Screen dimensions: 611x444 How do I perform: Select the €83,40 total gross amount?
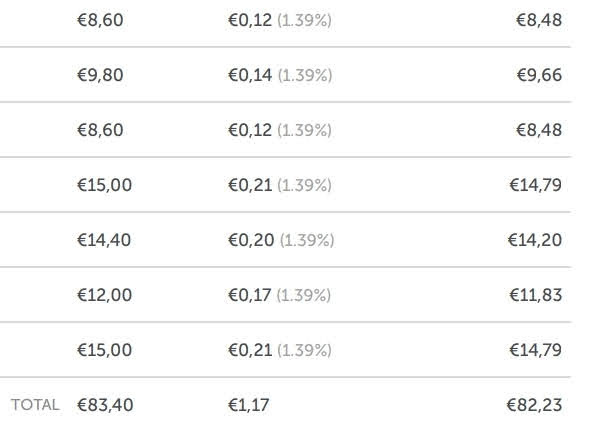coord(105,405)
